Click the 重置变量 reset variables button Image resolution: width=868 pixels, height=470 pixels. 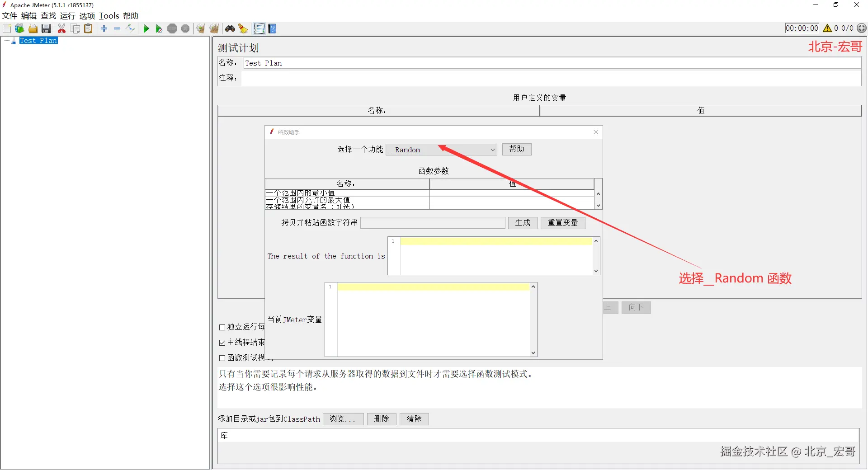point(563,223)
